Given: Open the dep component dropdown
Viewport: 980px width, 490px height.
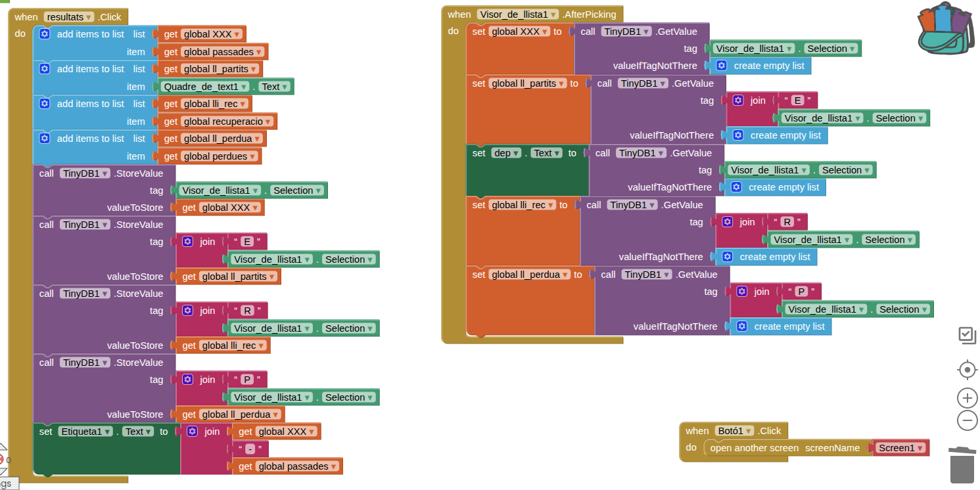Looking at the screenshot, I should coord(517,153).
